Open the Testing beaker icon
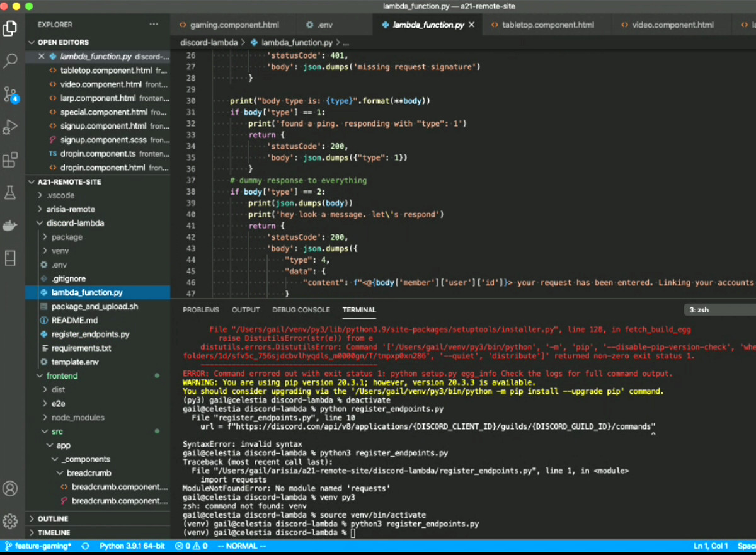The width and height of the screenshot is (756, 555). click(x=10, y=193)
